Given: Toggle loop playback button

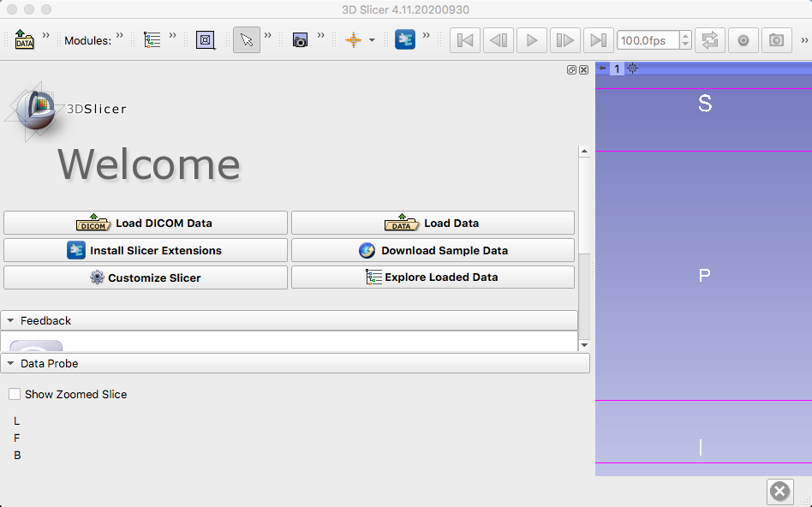Looking at the screenshot, I should 710,40.
